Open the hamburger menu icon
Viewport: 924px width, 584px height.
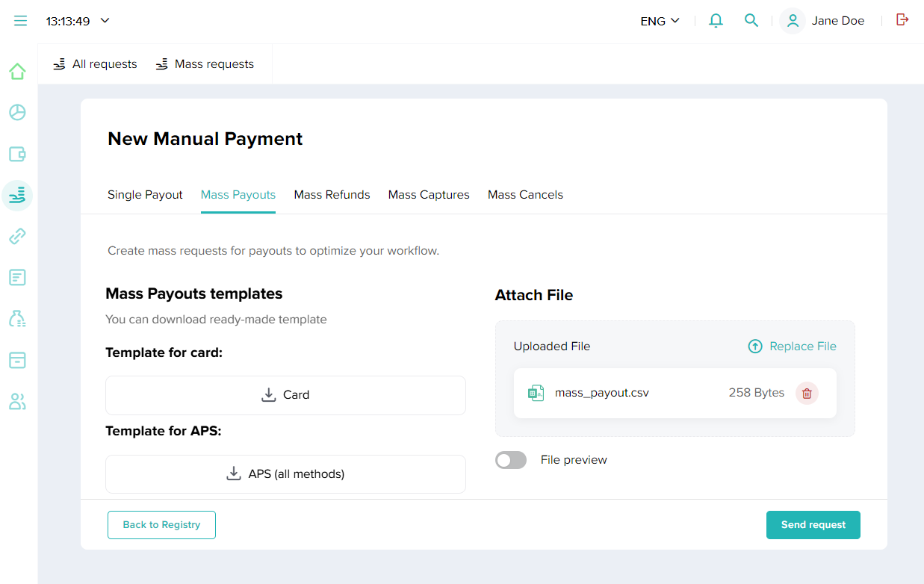pos(20,21)
